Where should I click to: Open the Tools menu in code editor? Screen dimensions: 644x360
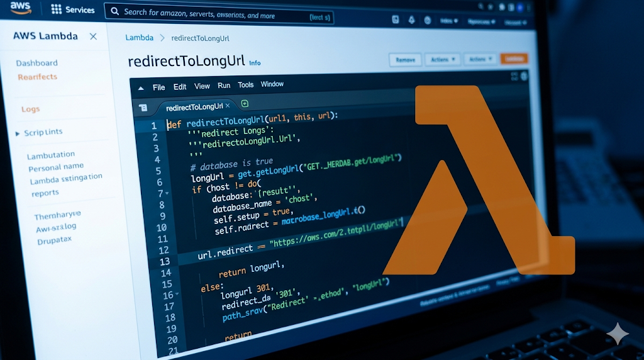click(246, 85)
